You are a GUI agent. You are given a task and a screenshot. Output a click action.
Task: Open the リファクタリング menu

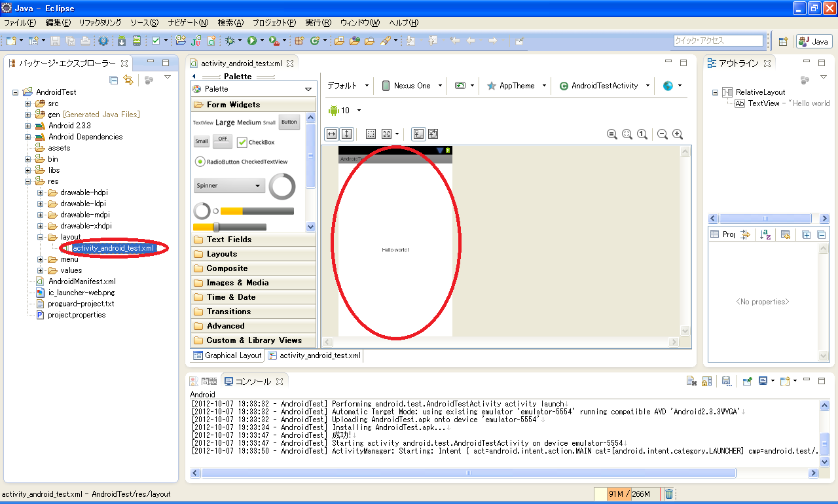[100, 22]
